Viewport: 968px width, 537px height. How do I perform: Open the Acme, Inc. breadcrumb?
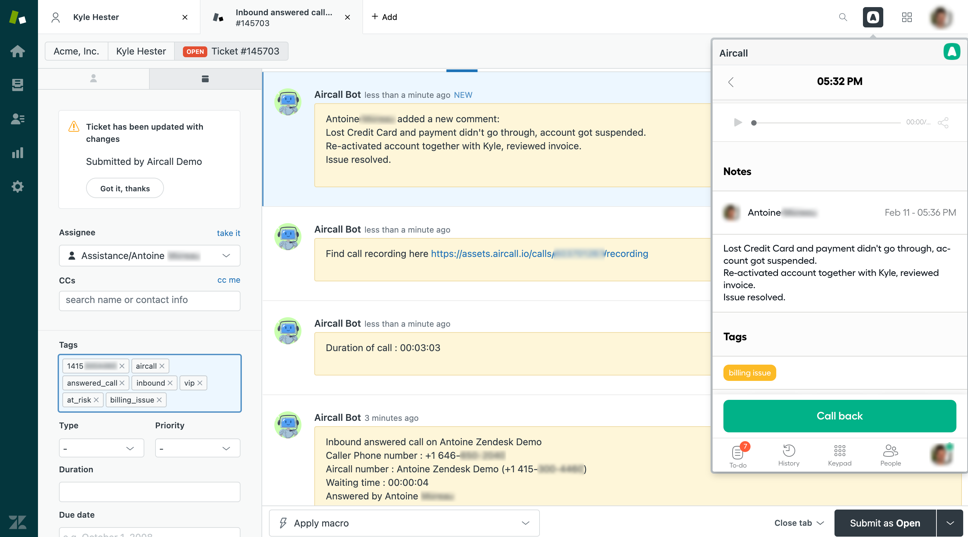pos(76,51)
